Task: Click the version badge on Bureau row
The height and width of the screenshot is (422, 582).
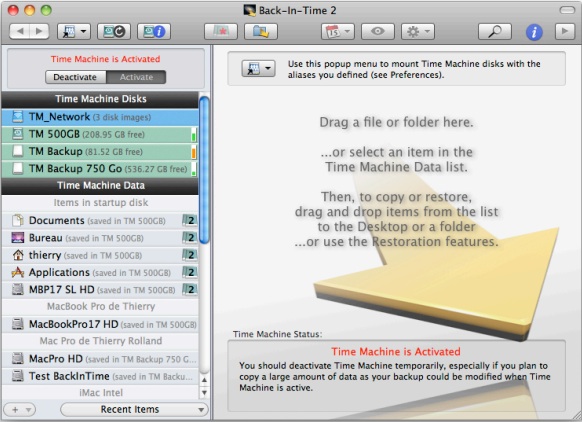Action: coord(190,238)
